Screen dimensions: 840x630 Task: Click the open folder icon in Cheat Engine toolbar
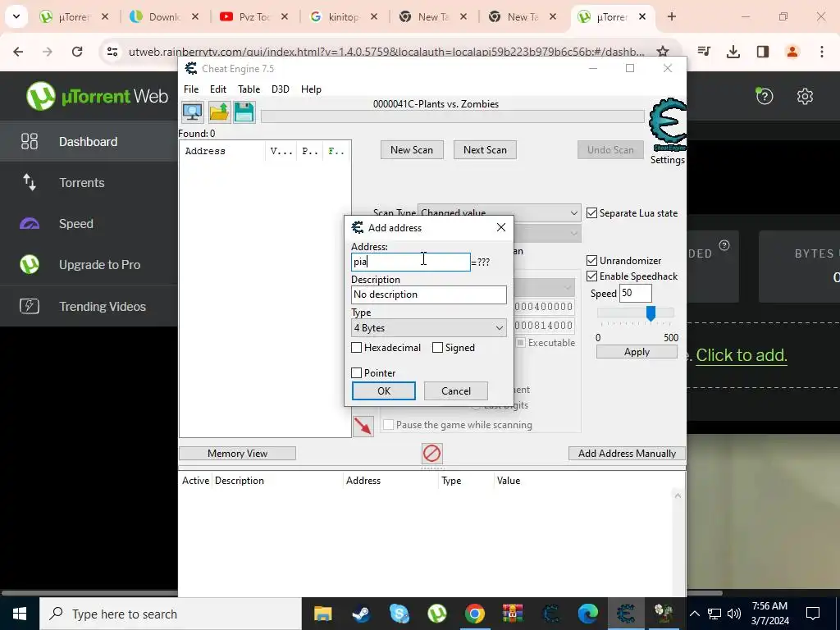[x=218, y=112]
